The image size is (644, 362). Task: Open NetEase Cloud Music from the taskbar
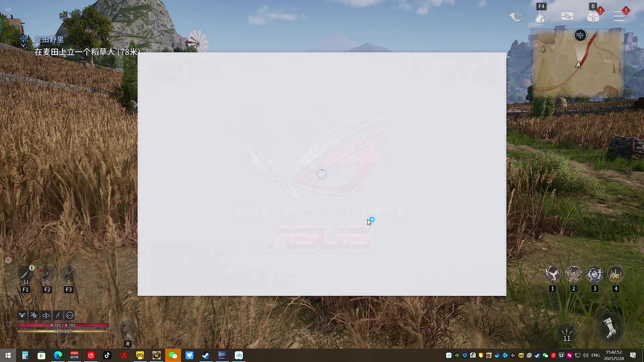[91, 355]
